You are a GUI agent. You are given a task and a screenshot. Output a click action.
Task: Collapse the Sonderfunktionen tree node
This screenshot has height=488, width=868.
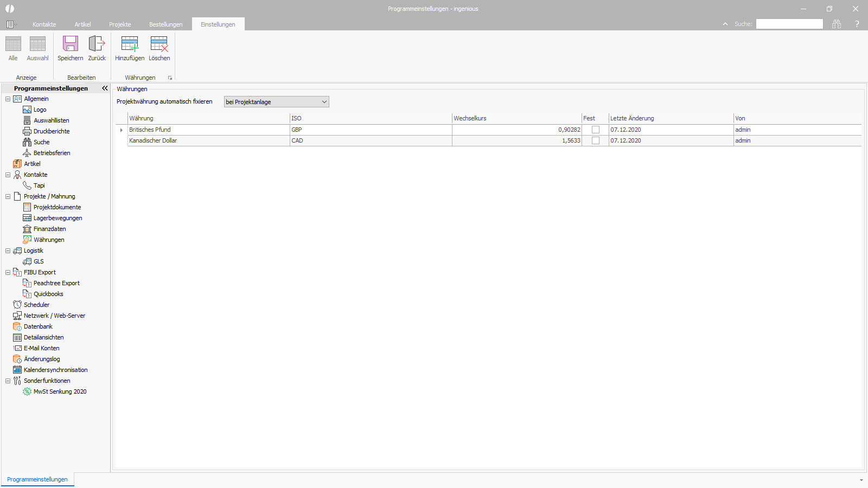click(8, 381)
